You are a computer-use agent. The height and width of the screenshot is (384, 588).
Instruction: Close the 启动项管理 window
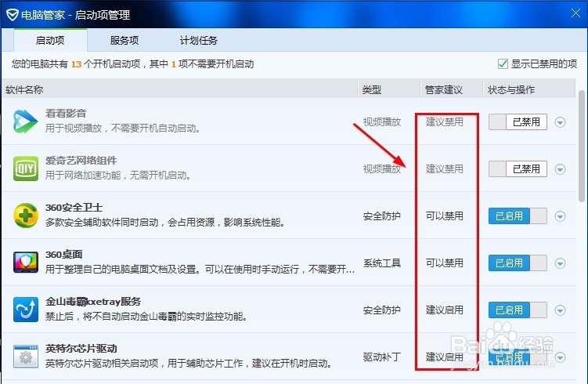point(575,13)
